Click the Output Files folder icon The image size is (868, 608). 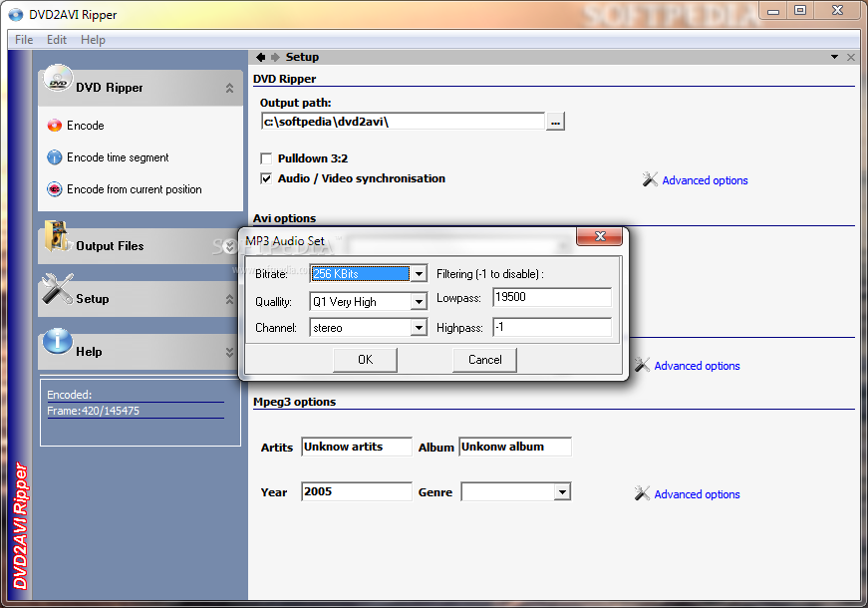pos(57,236)
